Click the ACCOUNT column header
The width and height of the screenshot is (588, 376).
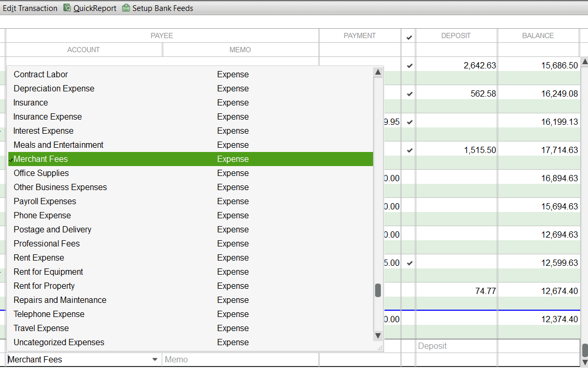click(83, 50)
